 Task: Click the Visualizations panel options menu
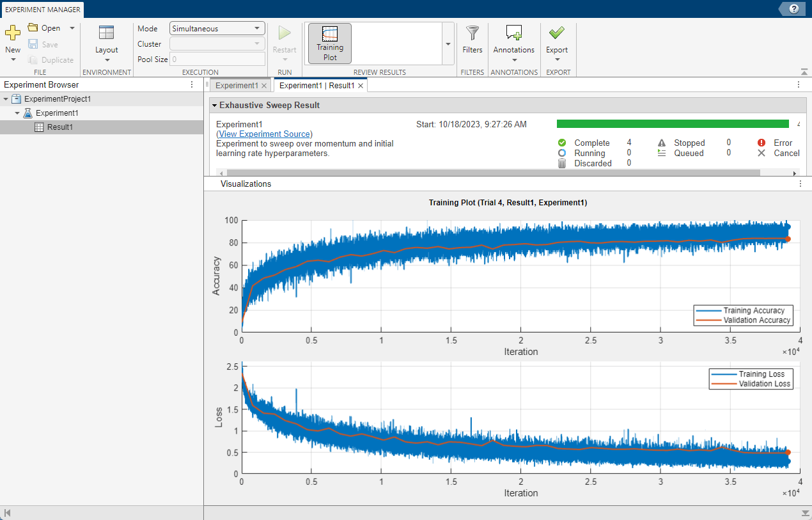[800, 184]
